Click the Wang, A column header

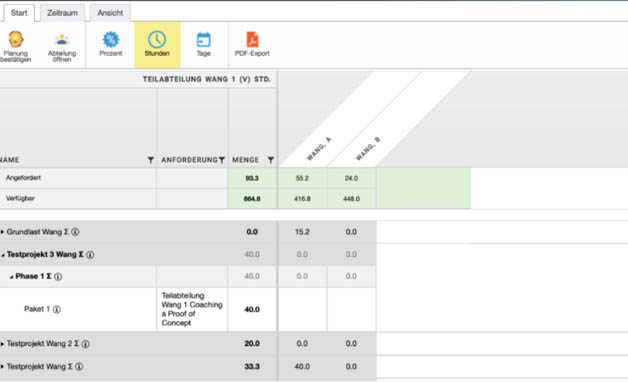tap(319, 149)
